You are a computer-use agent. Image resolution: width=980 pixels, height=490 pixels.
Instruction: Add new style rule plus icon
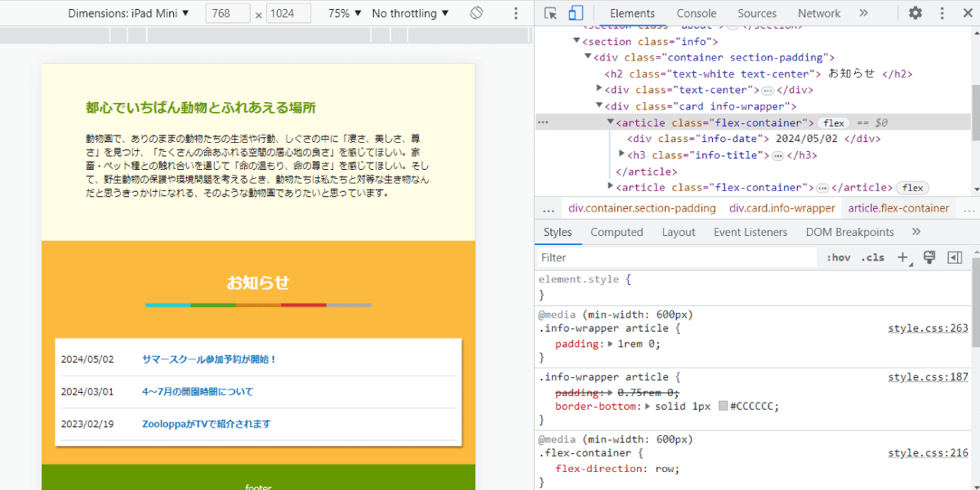click(x=903, y=257)
